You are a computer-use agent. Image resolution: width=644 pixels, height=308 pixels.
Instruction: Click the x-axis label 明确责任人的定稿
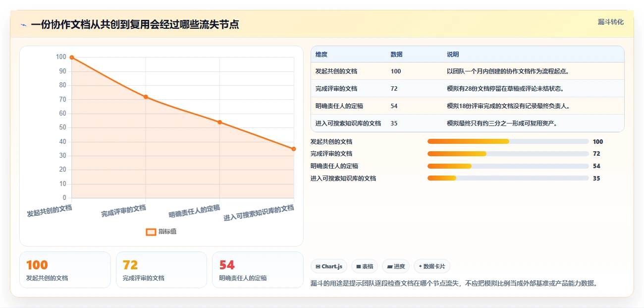click(194, 211)
